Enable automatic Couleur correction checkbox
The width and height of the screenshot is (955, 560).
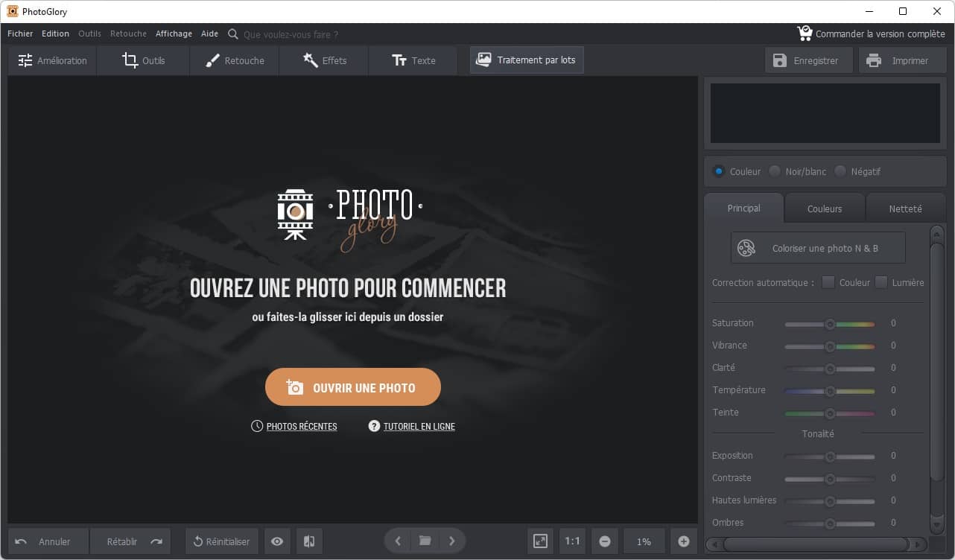click(828, 282)
